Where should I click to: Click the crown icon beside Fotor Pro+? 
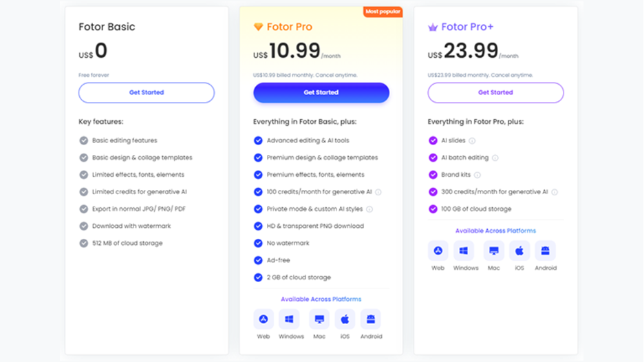click(x=433, y=28)
